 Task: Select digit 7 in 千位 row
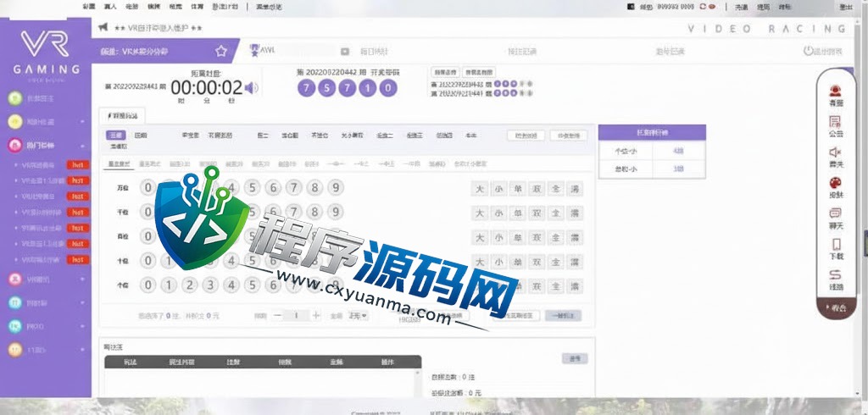294,212
